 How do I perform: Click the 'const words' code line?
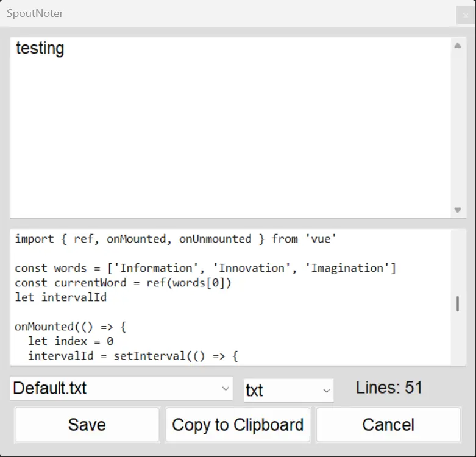coord(205,268)
